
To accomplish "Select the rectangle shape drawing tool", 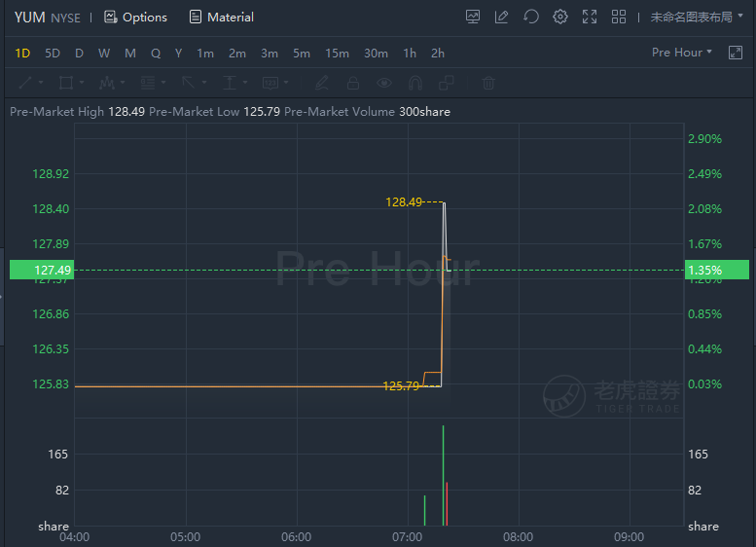I will point(66,83).
